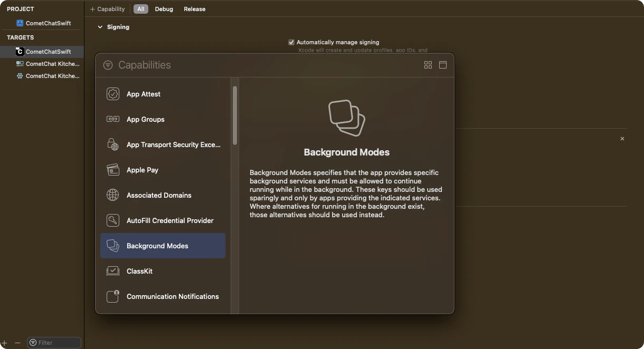This screenshot has height=349, width=644.
Task: Select the Debug configuration tab
Action: tap(164, 9)
